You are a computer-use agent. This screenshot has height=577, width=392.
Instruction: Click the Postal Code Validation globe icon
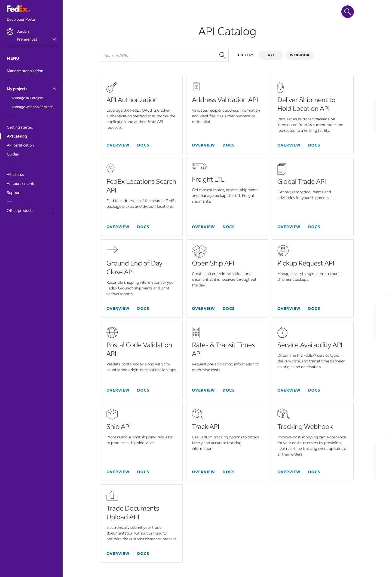[x=112, y=332]
